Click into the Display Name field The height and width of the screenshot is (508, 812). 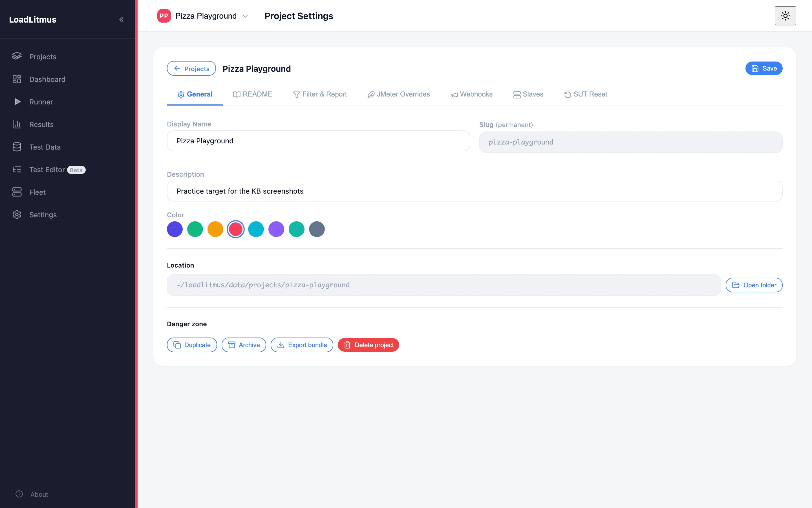click(318, 141)
